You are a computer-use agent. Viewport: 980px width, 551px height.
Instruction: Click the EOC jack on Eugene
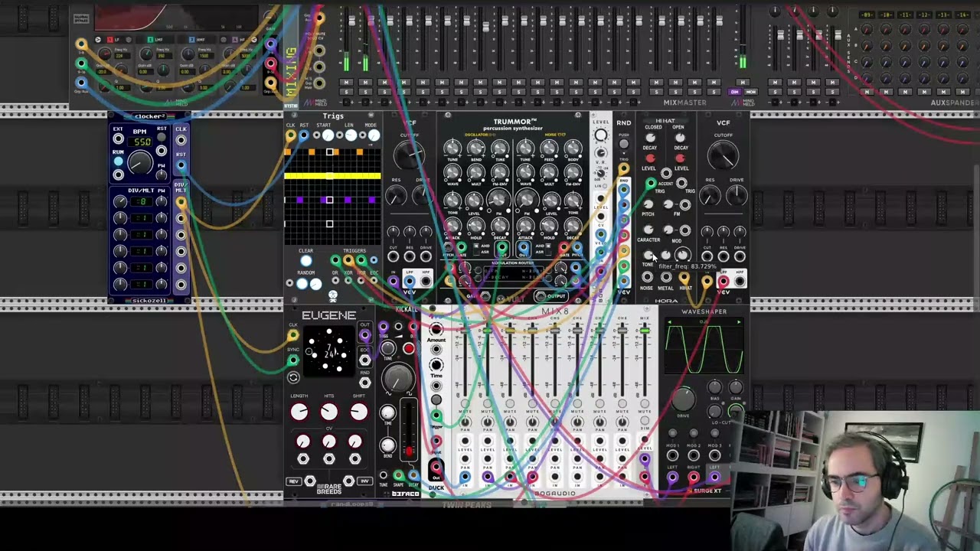pos(364,360)
